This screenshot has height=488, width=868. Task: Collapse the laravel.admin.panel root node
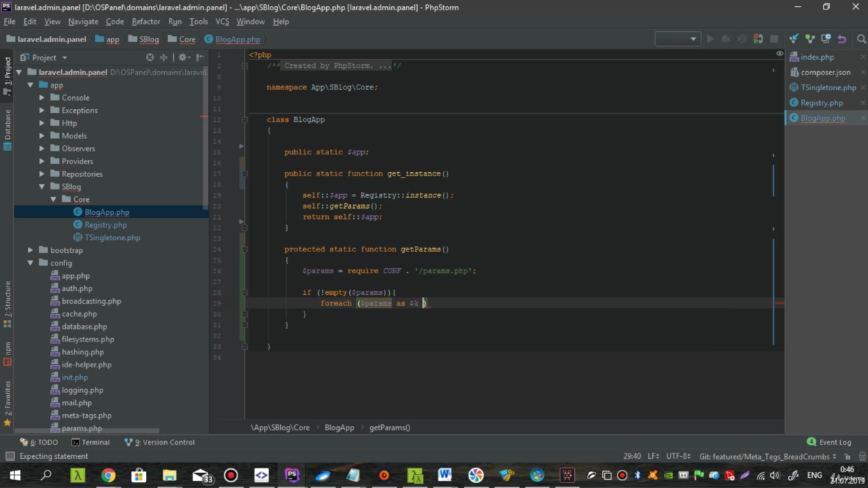(19, 72)
